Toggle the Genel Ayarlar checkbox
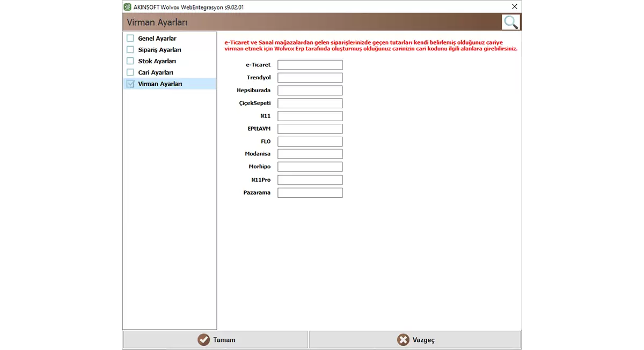This screenshot has width=644, height=350. (x=130, y=39)
